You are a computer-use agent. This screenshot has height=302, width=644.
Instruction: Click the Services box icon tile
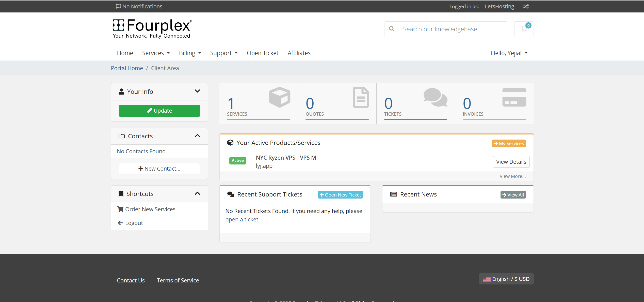(x=280, y=97)
